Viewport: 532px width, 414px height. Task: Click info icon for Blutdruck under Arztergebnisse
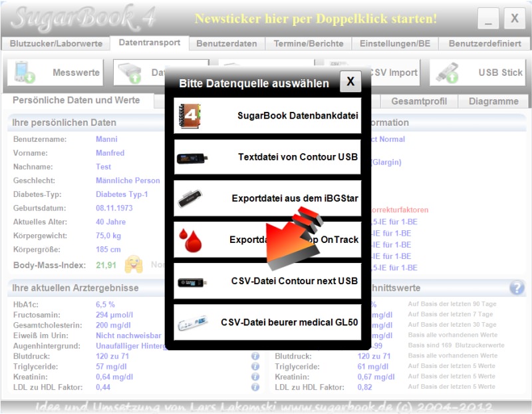pyautogui.click(x=255, y=356)
